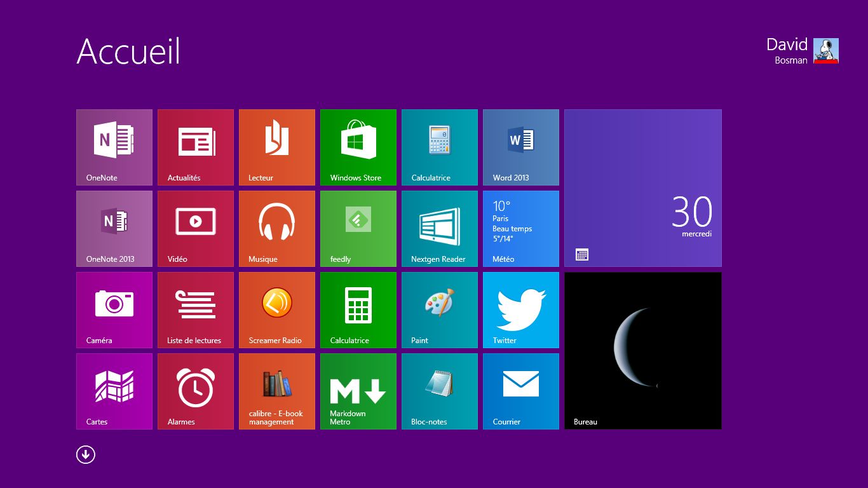This screenshot has height=488, width=868.
Task: Open the Alarmes clock tile
Action: point(195,391)
